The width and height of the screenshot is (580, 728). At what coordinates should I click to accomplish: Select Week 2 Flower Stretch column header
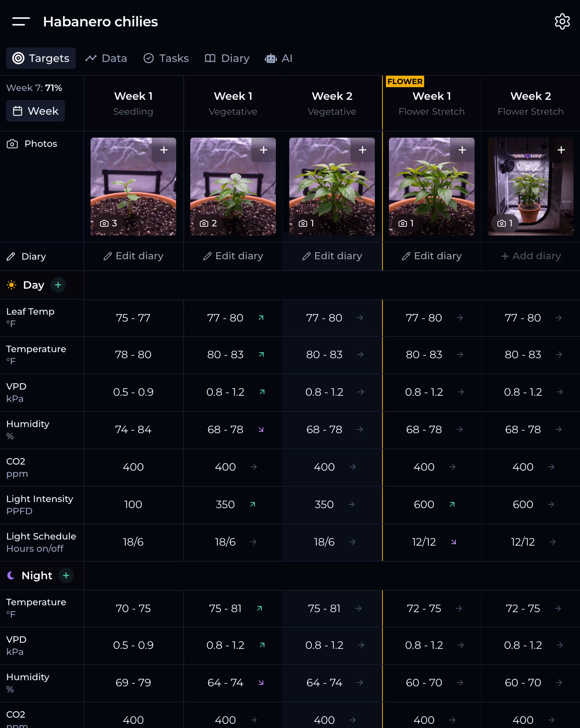pos(531,103)
